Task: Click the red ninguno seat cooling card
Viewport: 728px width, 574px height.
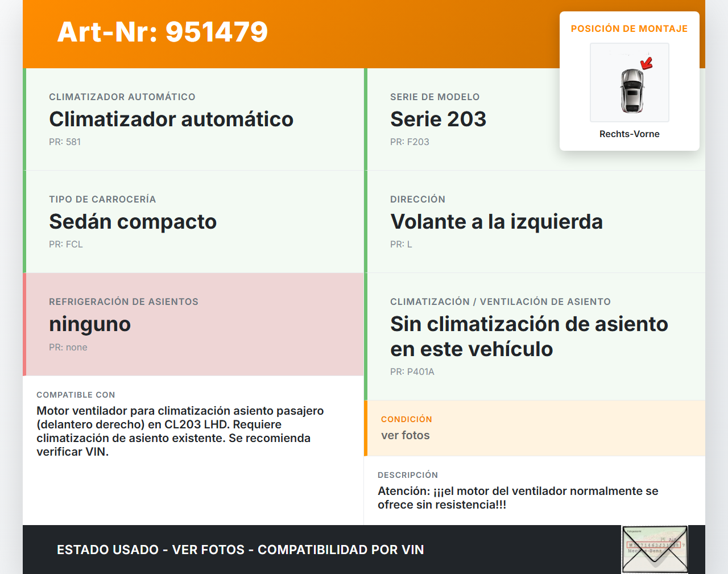Action: (193, 324)
